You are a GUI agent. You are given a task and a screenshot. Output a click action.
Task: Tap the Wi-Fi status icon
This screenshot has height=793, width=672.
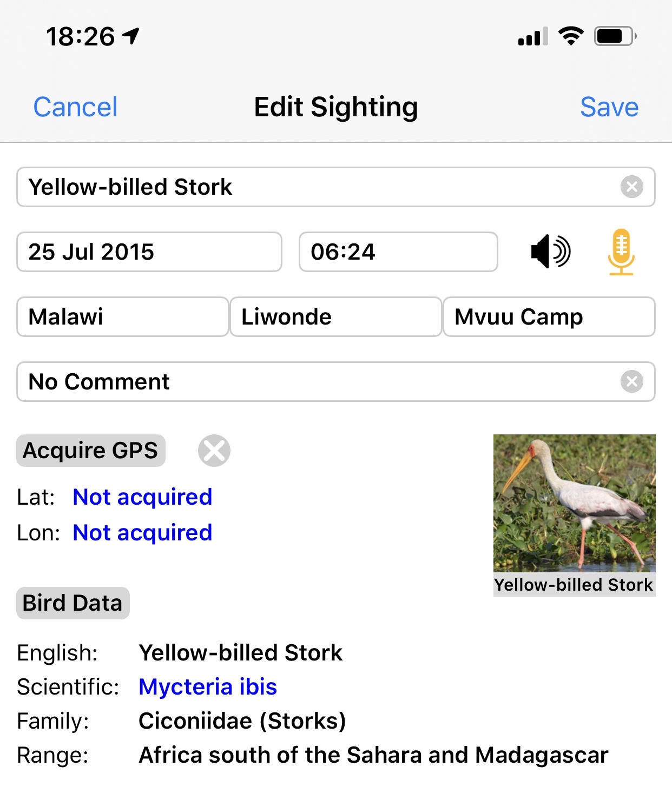point(570,36)
